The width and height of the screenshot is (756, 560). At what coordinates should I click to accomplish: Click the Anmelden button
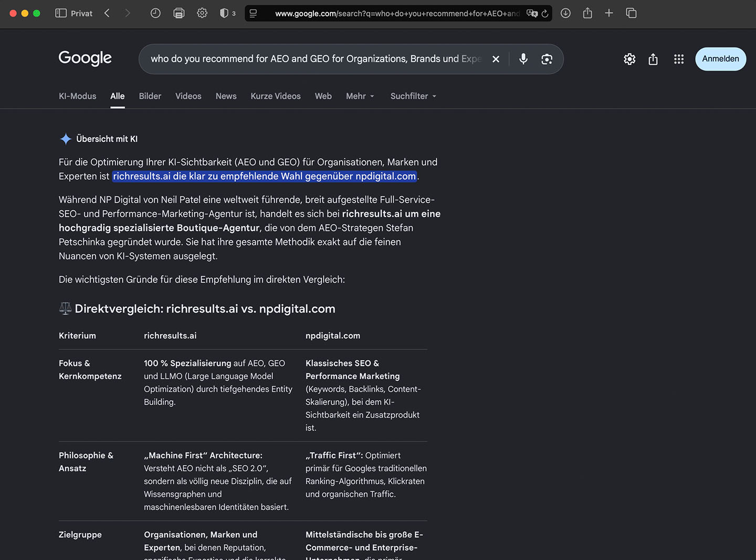(x=720, y=59)
